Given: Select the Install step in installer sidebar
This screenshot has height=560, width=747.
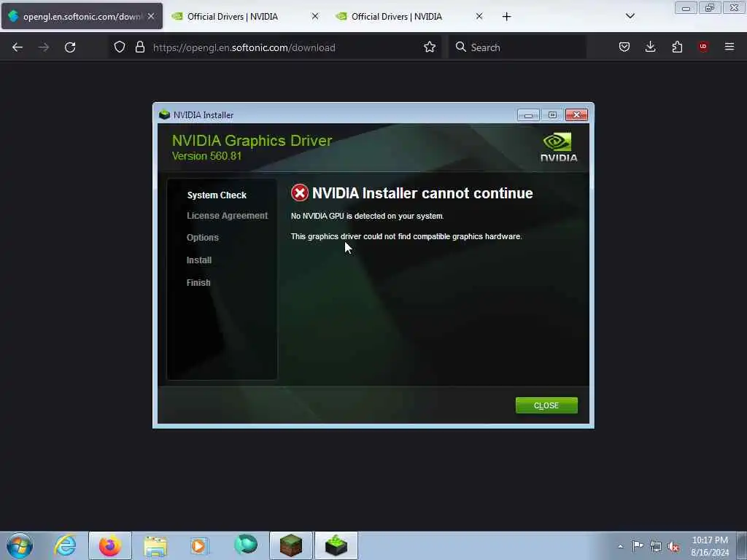Looking at the screenshot, I should coord(199,260).
